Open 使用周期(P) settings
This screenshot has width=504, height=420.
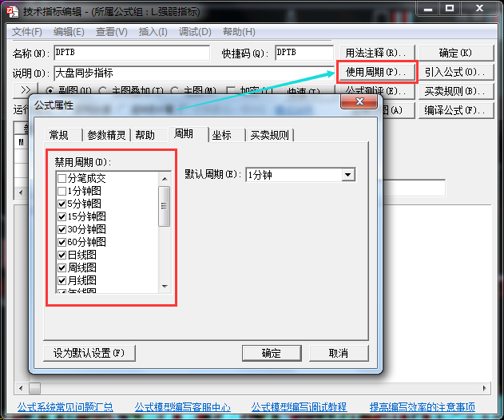(x=377, y=72)
